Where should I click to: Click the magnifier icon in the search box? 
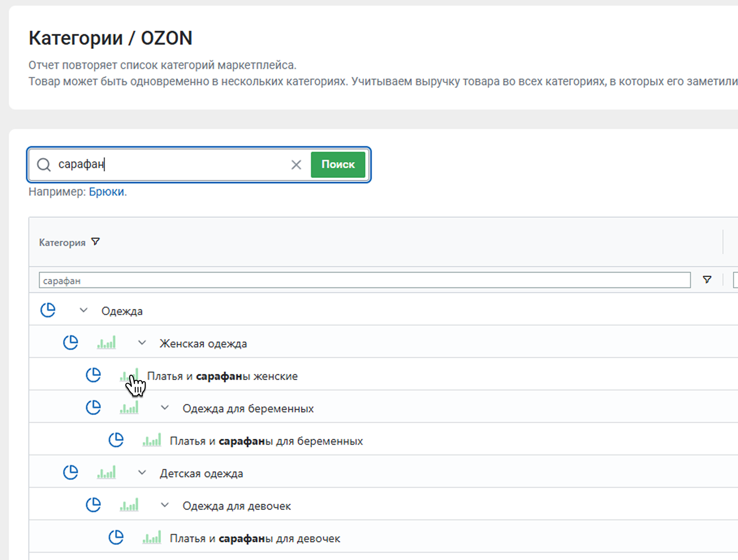coord(44,165)
